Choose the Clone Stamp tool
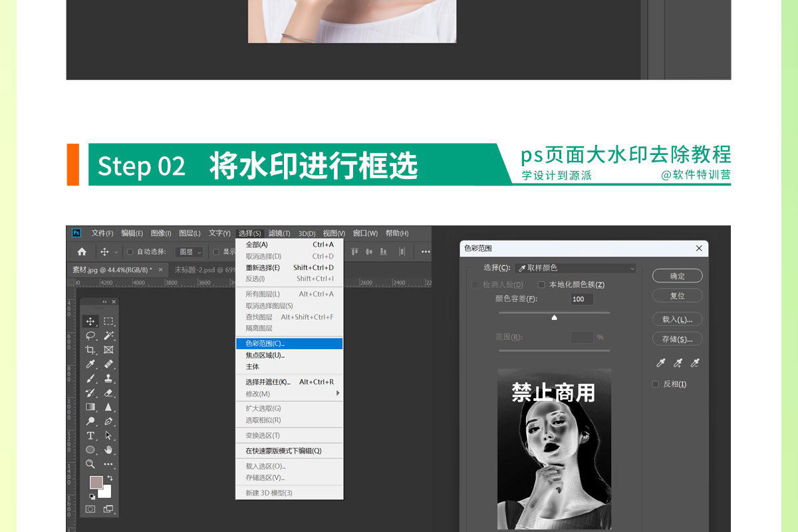 [x=108, y=378]
